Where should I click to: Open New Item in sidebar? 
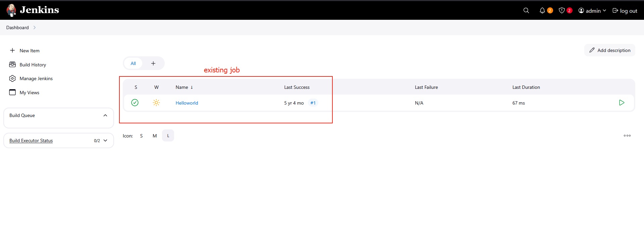pyautogui.click(x=30, y=51)
